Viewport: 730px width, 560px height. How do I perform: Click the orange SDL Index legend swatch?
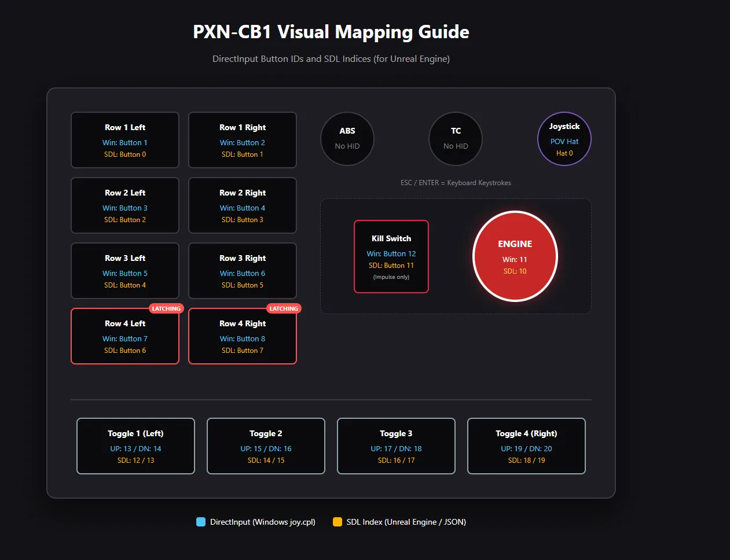(338, 522)
